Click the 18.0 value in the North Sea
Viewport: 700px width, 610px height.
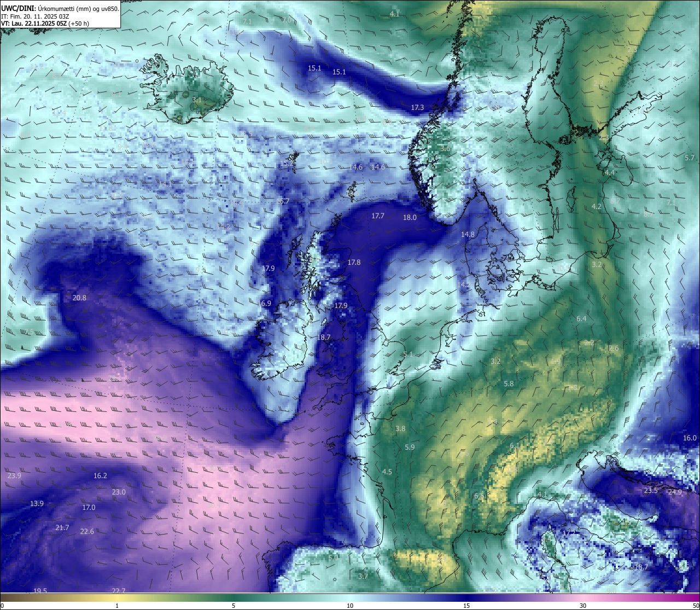(x=410, y=217)
